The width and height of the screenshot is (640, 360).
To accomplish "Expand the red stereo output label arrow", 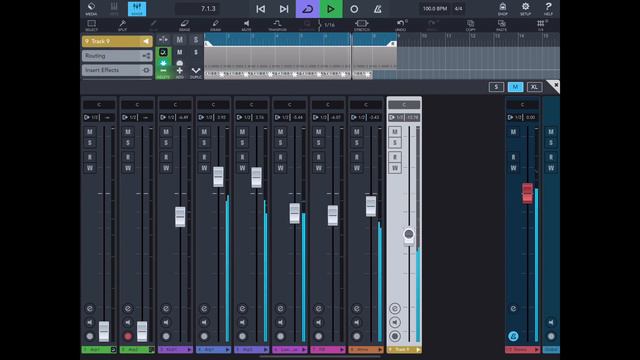I will point(536,350).
